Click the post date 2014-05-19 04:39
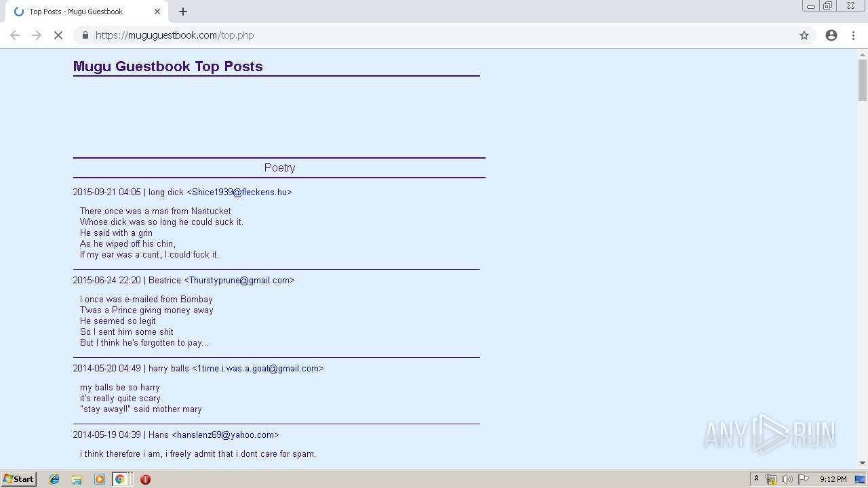Image resolution: width=868 pixels, height=488 pixels. pyautogui.click(x=107, y=434)
